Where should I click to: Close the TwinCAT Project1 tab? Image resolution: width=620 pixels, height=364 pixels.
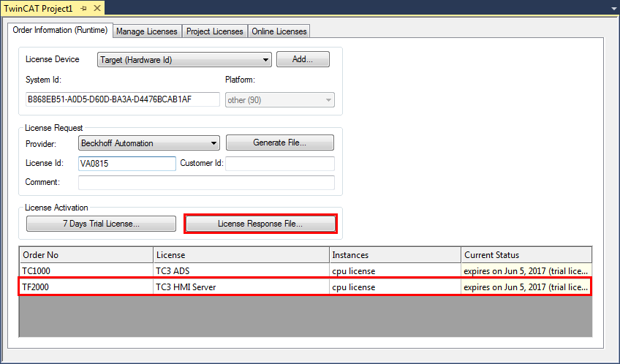tap(97, 8)
